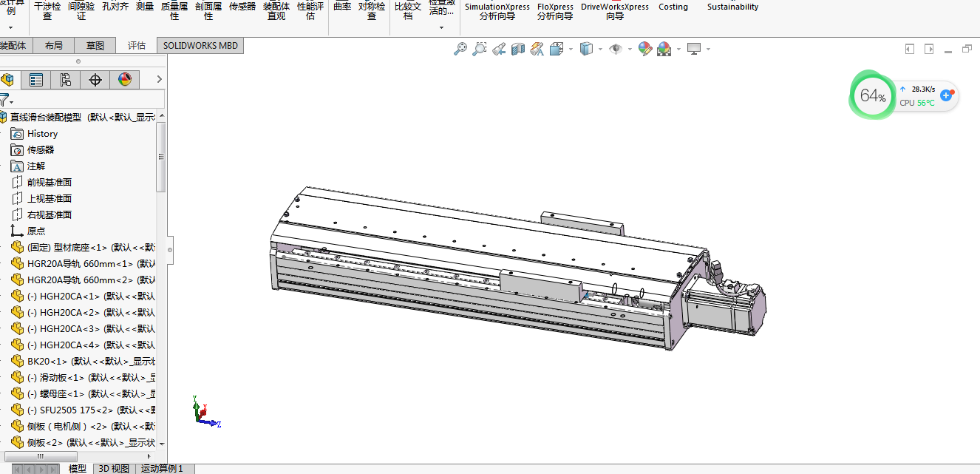Click the Costing button

(673, 7)
